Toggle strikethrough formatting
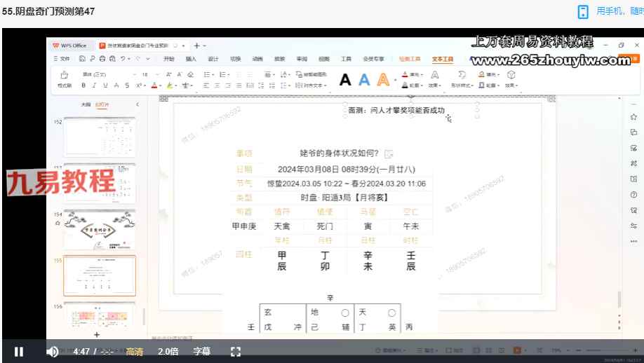Screen dimensions: 644x363 pyautogui.click(x=116, y=85)
